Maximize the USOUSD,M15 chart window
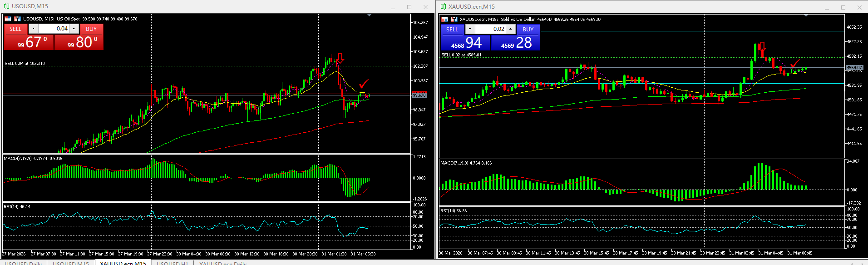Viewport: 868px width, 265px height. click(x=409, y=7)
